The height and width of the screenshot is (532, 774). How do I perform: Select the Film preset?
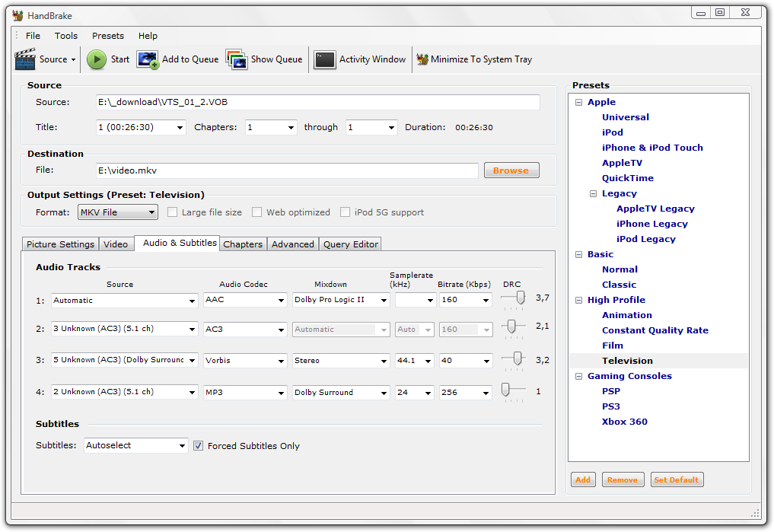(612, 346)
